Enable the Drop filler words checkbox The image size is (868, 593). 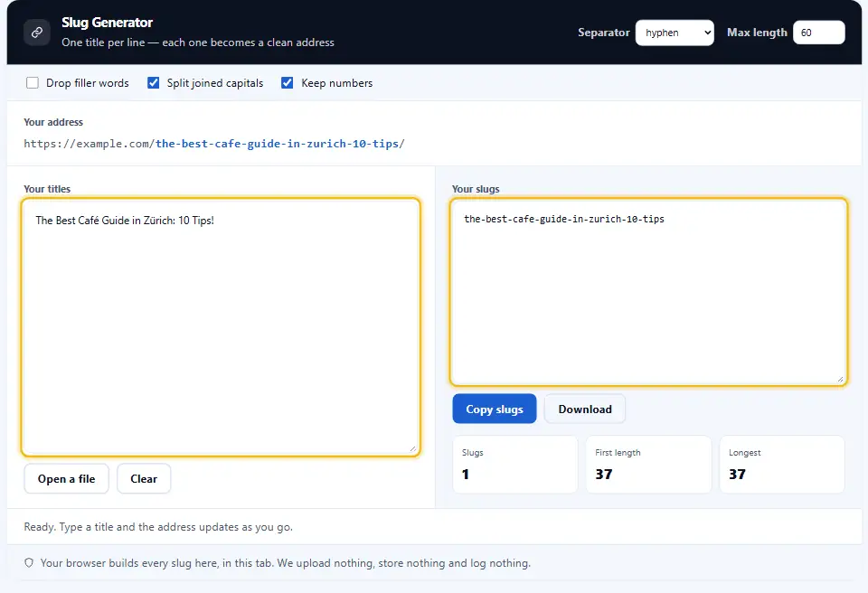[33, 83]
